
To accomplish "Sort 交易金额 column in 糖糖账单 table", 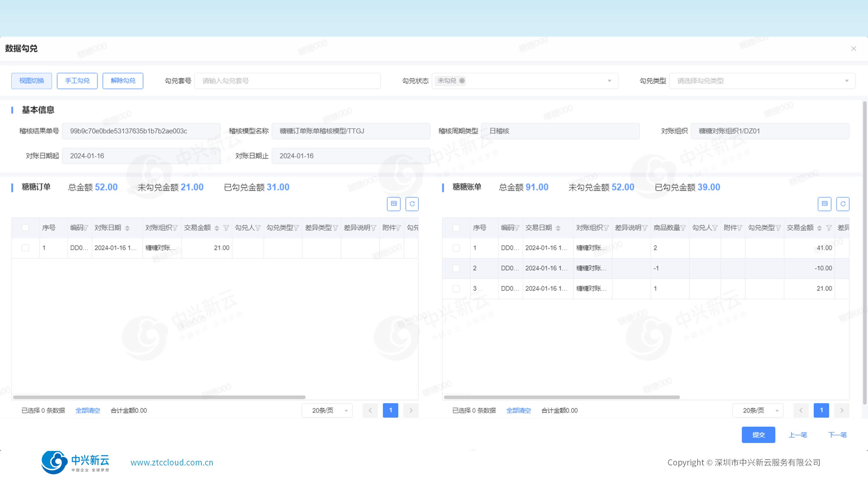I will [x=819, y=228].
